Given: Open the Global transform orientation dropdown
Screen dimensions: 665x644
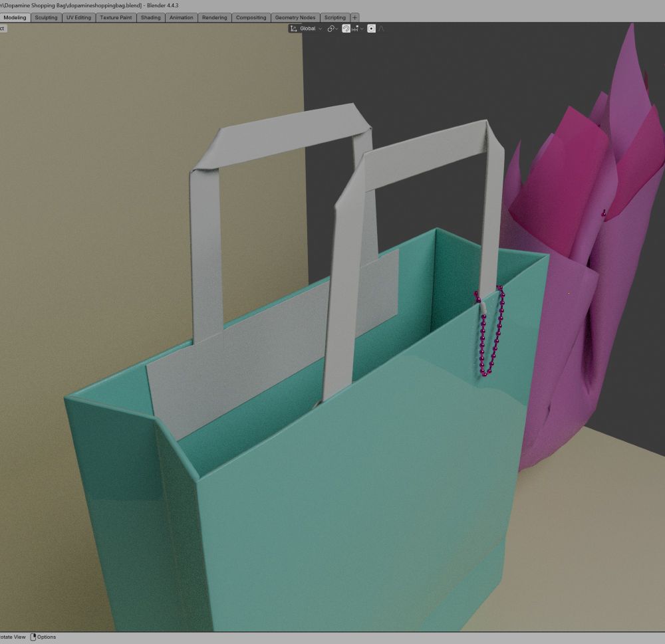Looking at the screenshot, I should pos(307,29).
